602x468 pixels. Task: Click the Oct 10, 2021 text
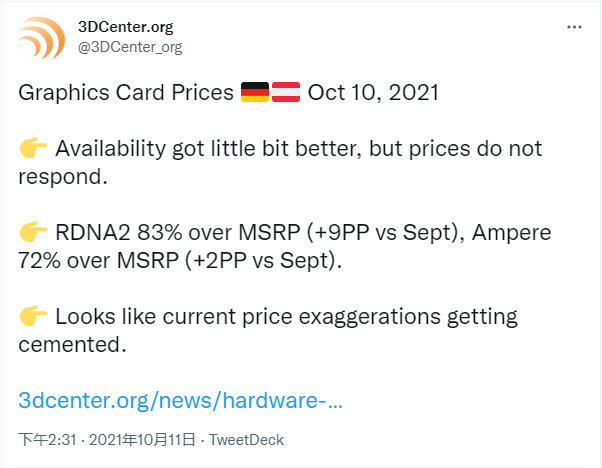coord(373,93)
